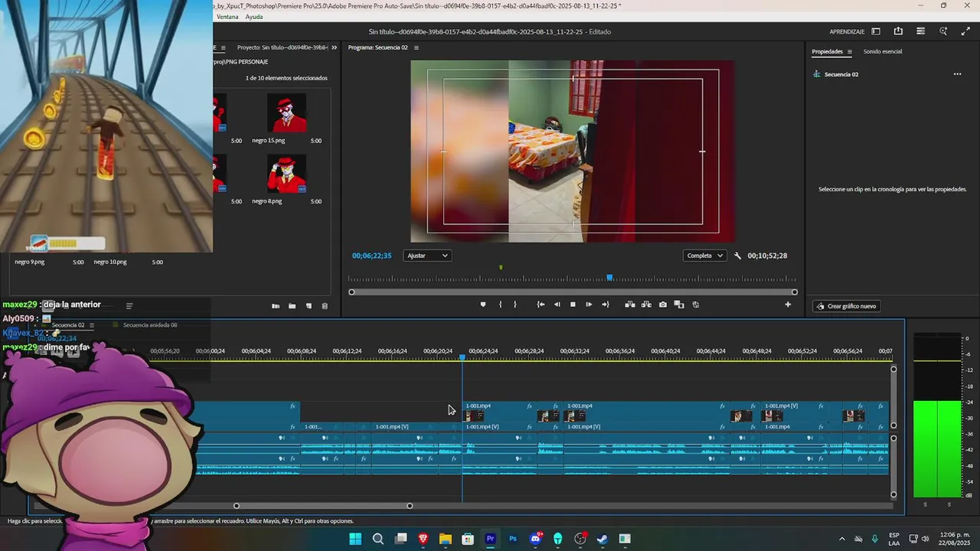Screen dimensions: 980x551
Task: Select the negro 15.png thumbnail
Action: (x=286, y=113)
